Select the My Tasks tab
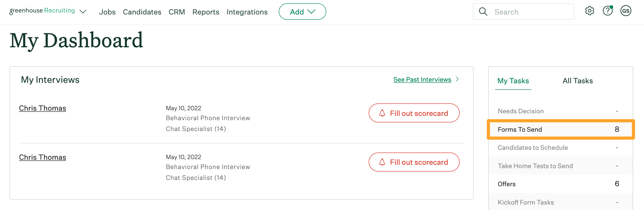644x210 pixels. (513, 81)
